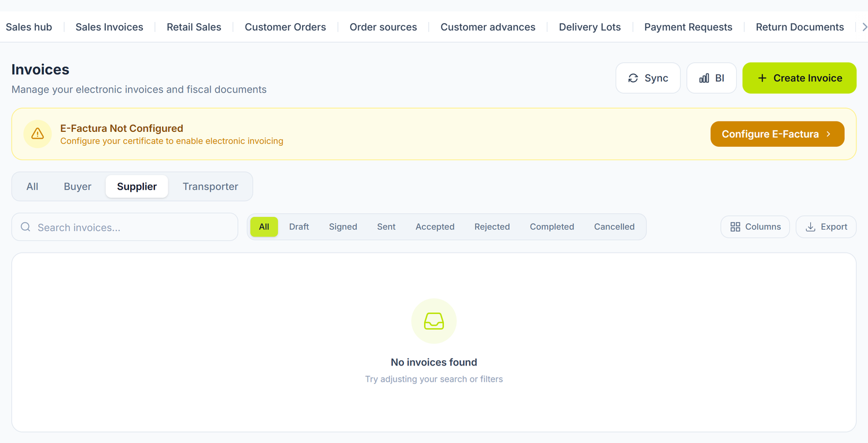Switch to Customer Orders tab

coord(285,27)
